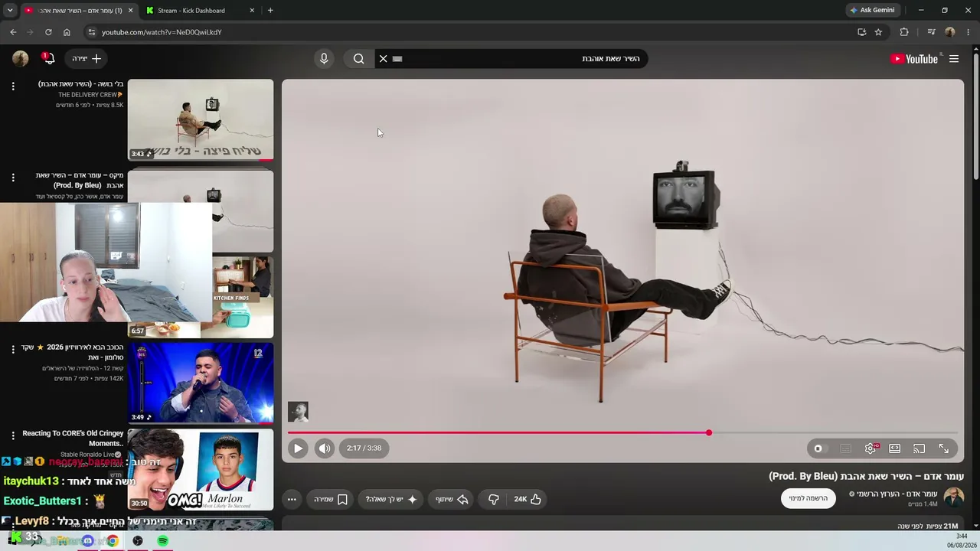The width and height of the screenshot is (980, 551).
Task: Open OBS Studio from the taskbar
Action: pyautogui.click(x=138, y=541)
